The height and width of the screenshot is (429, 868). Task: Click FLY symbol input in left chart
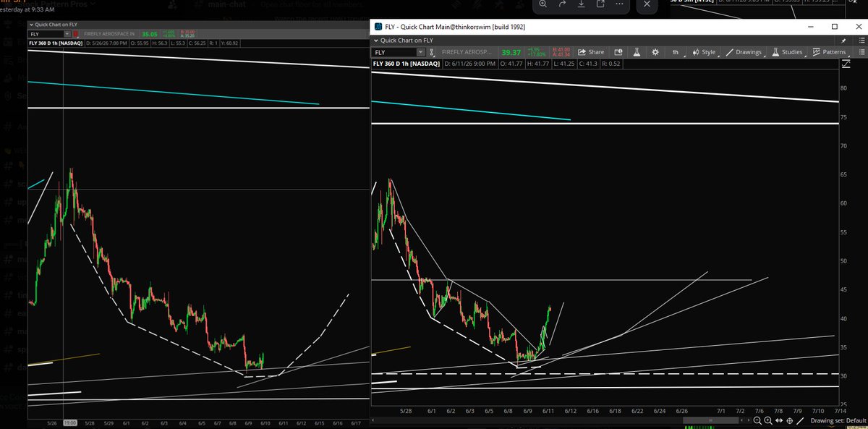[46, 34]
